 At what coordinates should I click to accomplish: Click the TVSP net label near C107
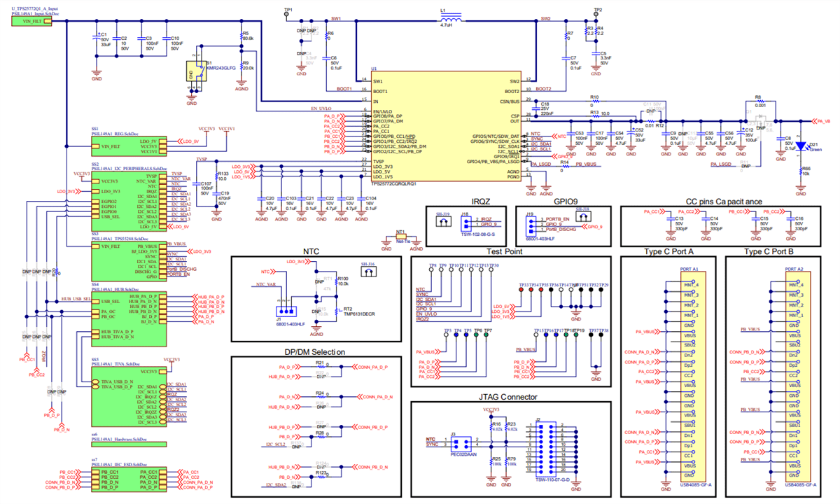[x=202, y=159]
